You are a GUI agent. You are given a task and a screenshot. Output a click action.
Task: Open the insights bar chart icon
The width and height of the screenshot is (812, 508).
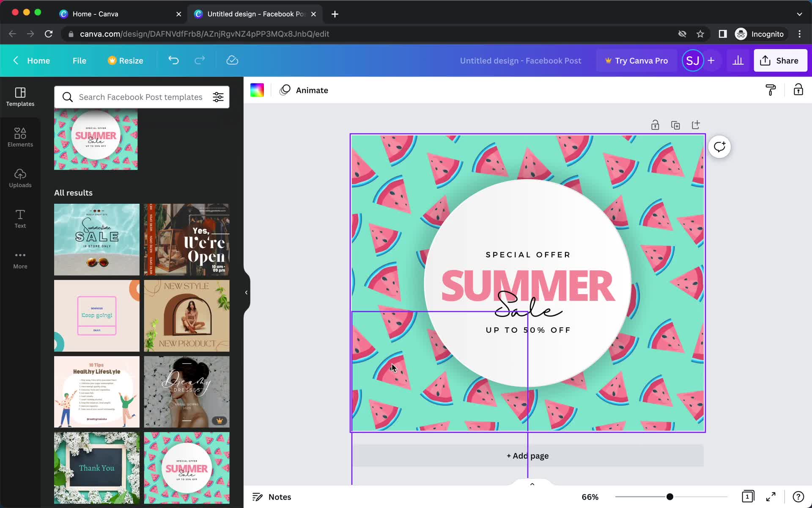738,61
